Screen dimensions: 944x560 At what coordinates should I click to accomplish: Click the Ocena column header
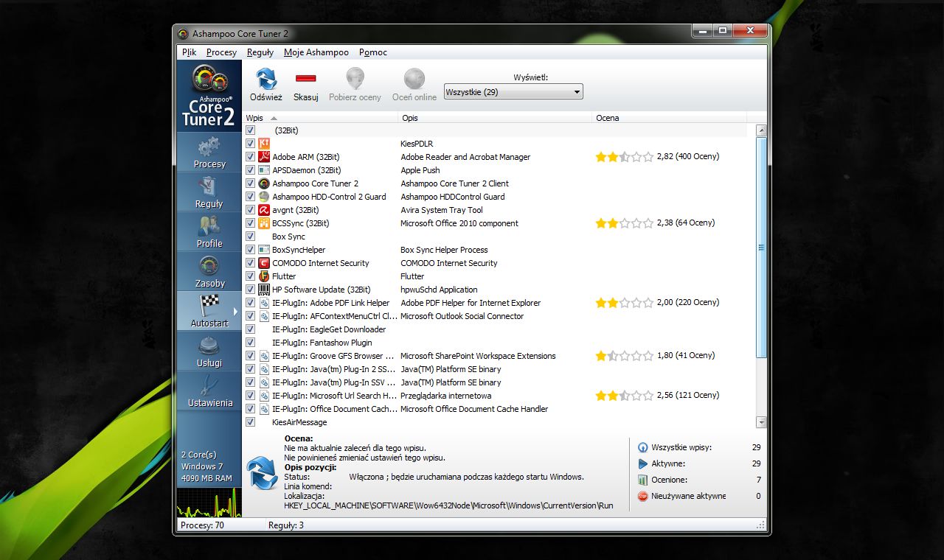coord(670,118)
